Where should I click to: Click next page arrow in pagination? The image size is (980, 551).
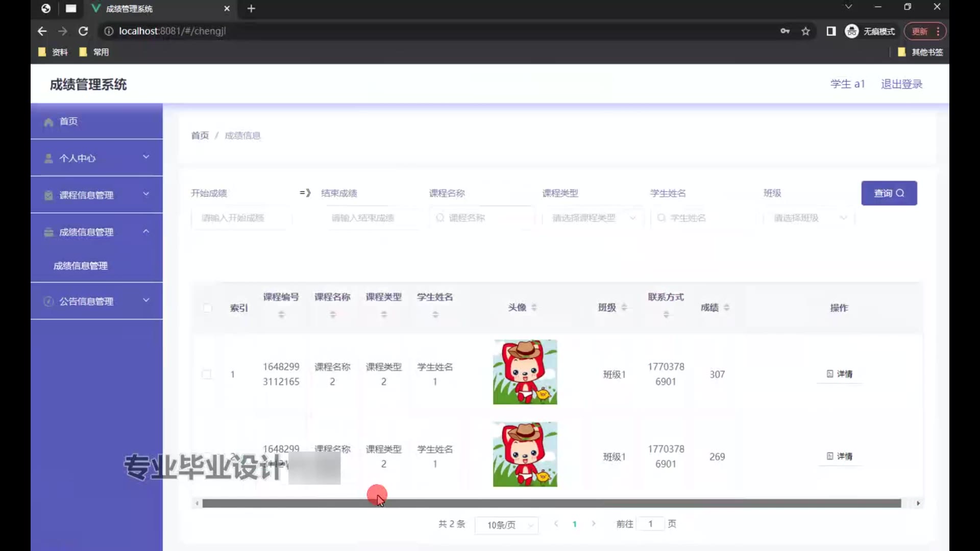point(594,523)
